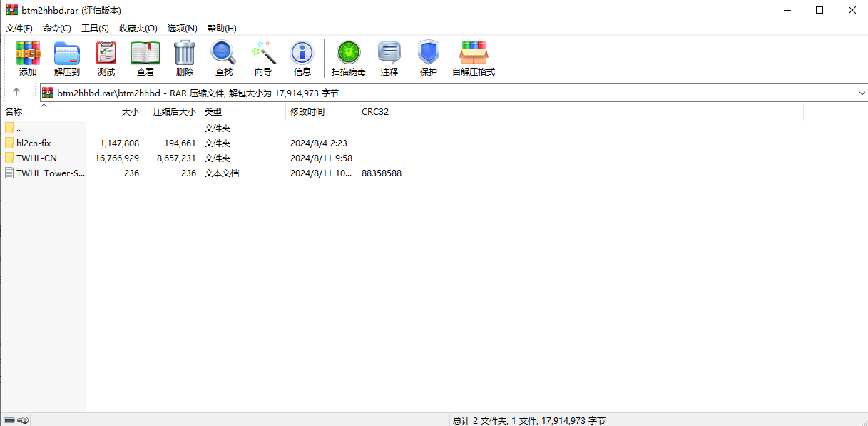Click the archive icon in address bar

[x=48, y=93]
